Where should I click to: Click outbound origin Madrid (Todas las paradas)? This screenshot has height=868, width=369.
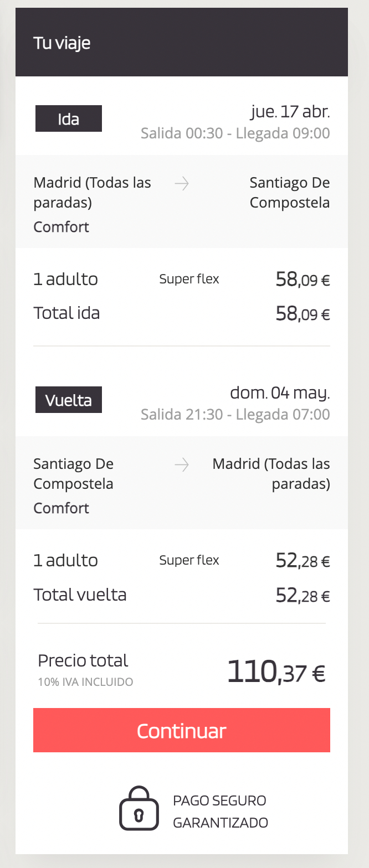[92, 192]
